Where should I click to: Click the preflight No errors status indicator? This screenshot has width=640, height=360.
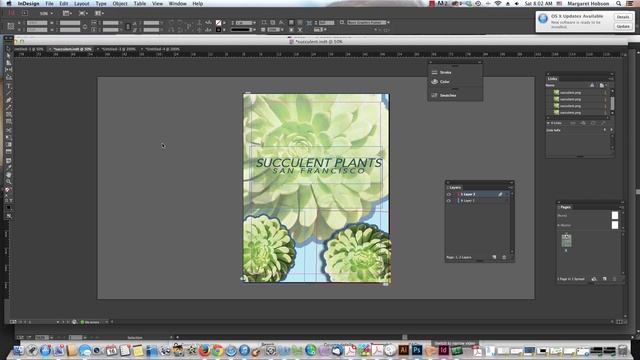point(90,322)
